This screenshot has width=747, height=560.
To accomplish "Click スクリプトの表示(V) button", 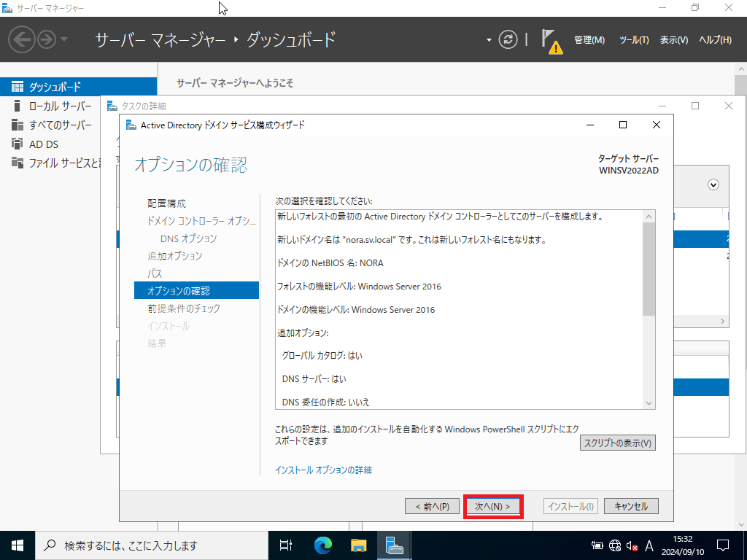I will [617, 443].
